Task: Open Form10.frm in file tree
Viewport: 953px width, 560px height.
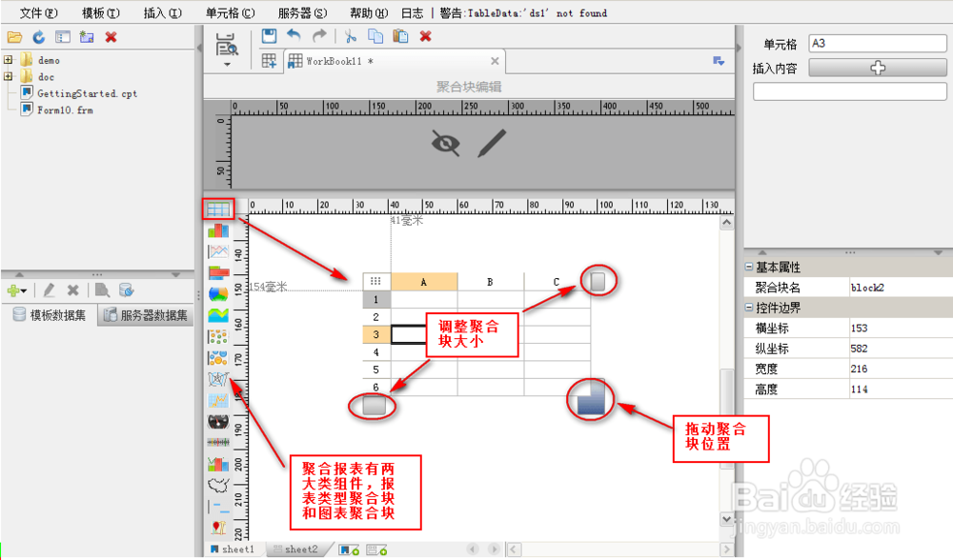Action: pyautogui.click(x=65, y=110)
